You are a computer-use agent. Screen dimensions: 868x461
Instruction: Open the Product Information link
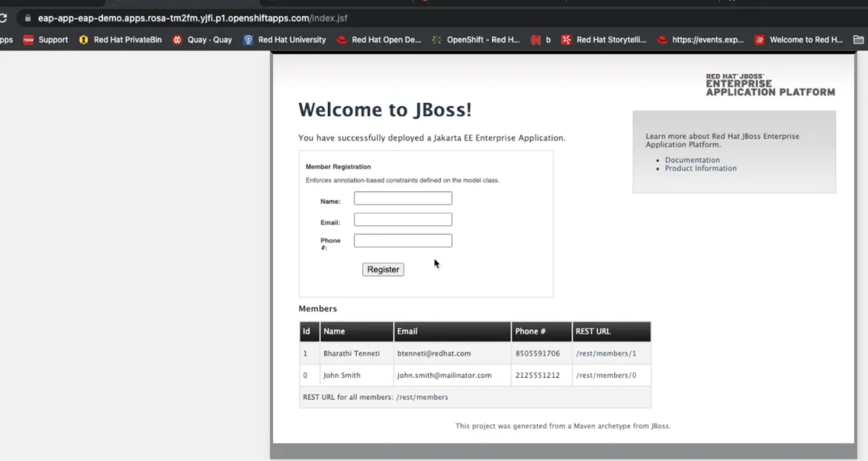point(700,168)
